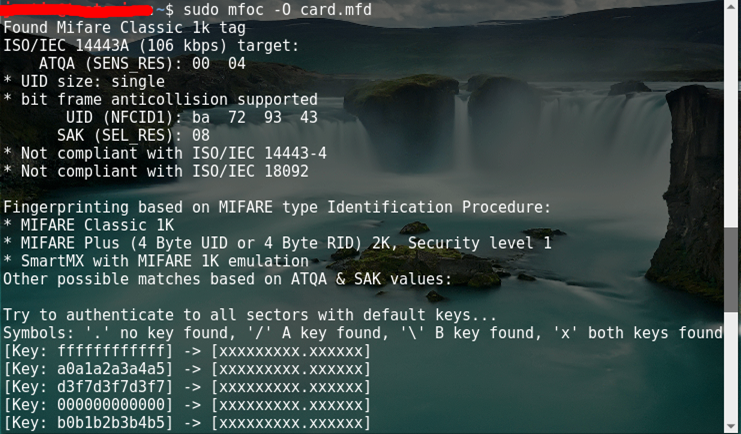Click 'Not compliant with ISO/IEC 14443-4' line
Image resolution: width=741 pixels, height=434 pixels.
click(165, 153)
